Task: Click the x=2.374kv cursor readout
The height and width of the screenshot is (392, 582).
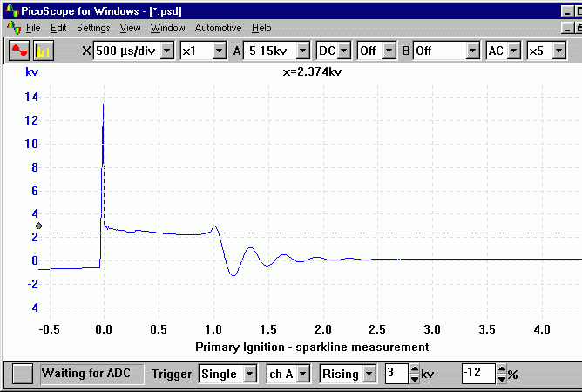Action: click(312, 71)
